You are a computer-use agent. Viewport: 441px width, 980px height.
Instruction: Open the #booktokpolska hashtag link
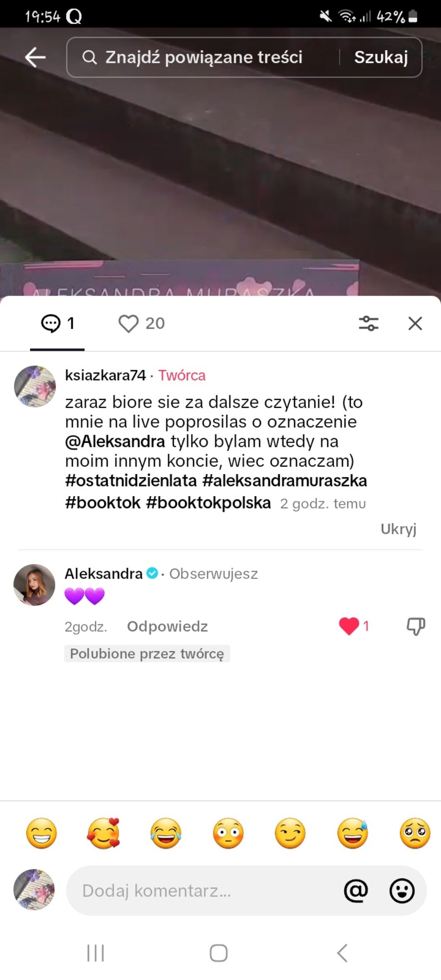pyautogui.click(x=208, y=503)
